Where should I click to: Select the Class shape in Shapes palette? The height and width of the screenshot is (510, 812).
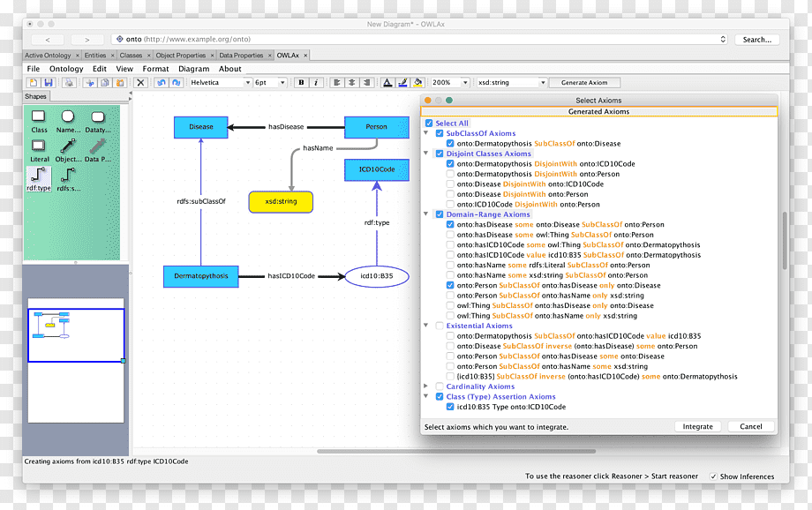[x=39, y=121]
